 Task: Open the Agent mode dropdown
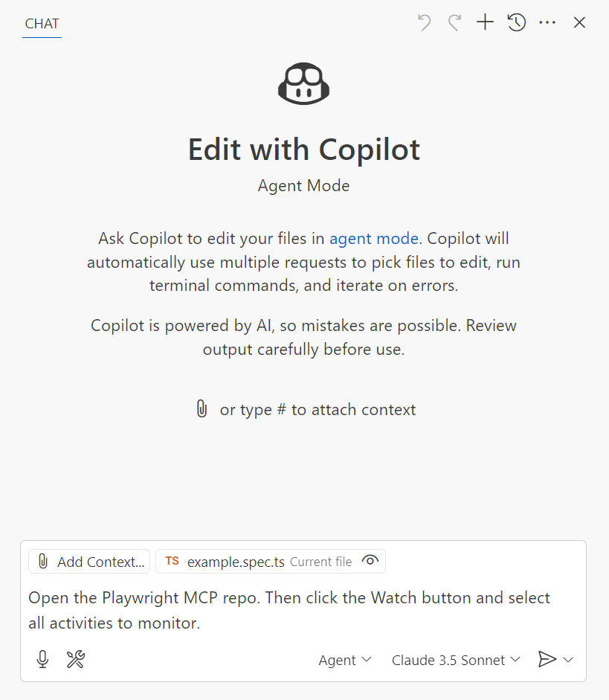tap(345, 660)
